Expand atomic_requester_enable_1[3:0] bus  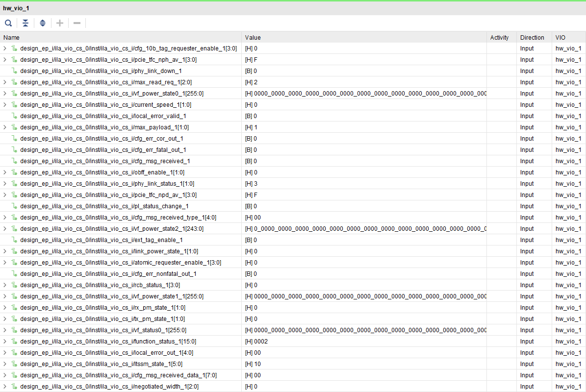[x=5, y=263]
